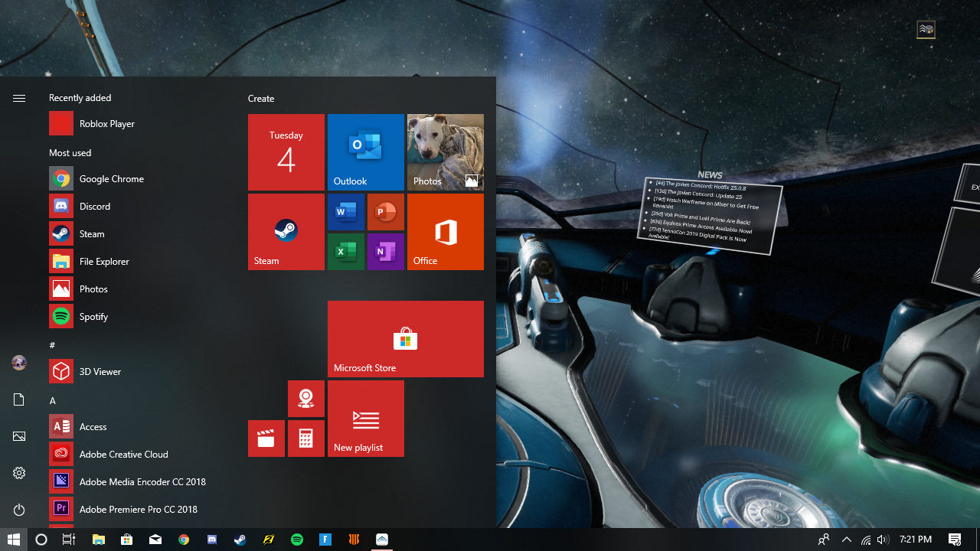Open File Explorer on the taskbar

click(x=99, y=540)
